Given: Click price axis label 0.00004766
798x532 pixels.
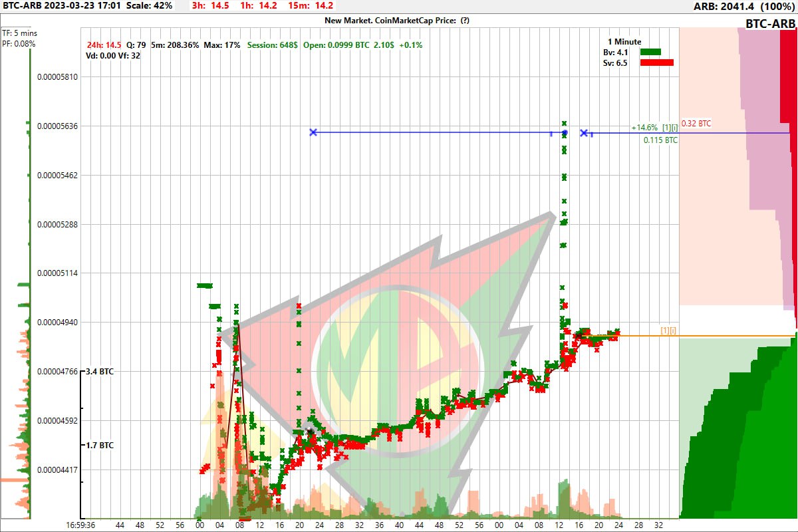Looking at the screenshot, I should 58,372.
